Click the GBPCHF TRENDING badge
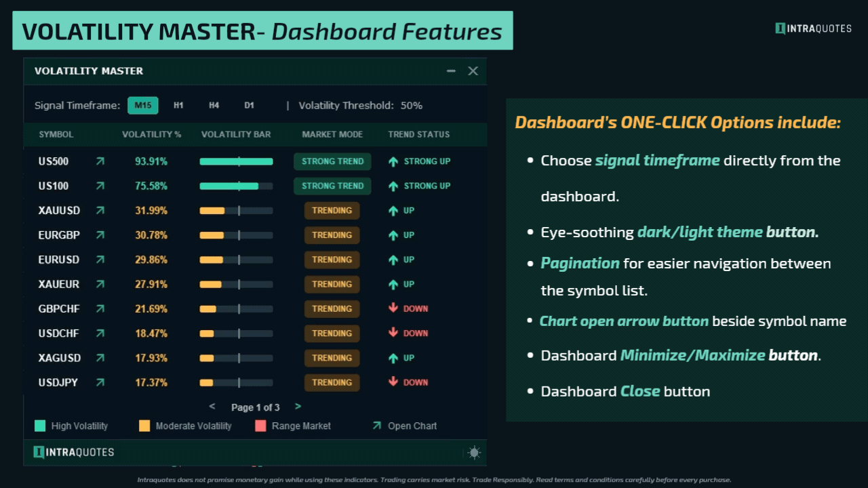Viewport: 868px width, 488px height. point(332,308)
